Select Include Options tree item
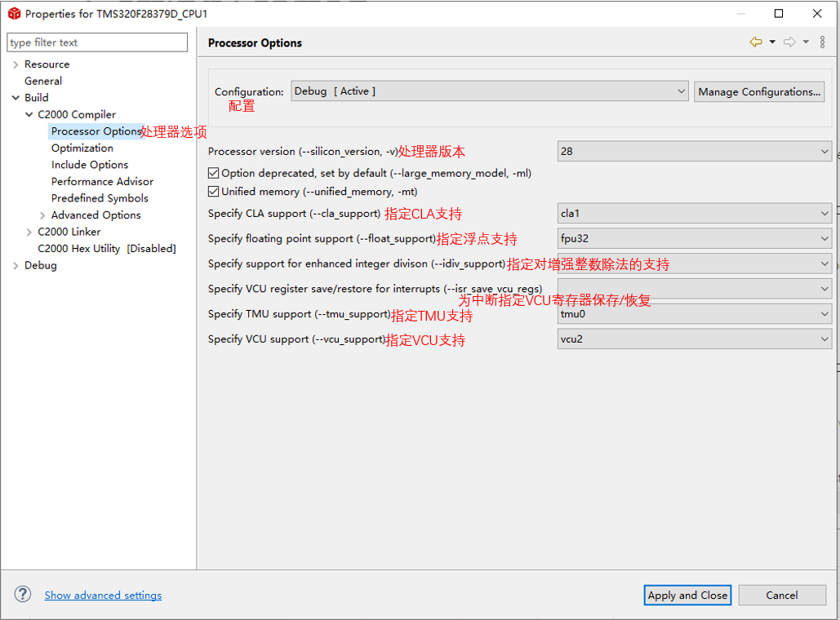840x620 pixels. (90, 164)
